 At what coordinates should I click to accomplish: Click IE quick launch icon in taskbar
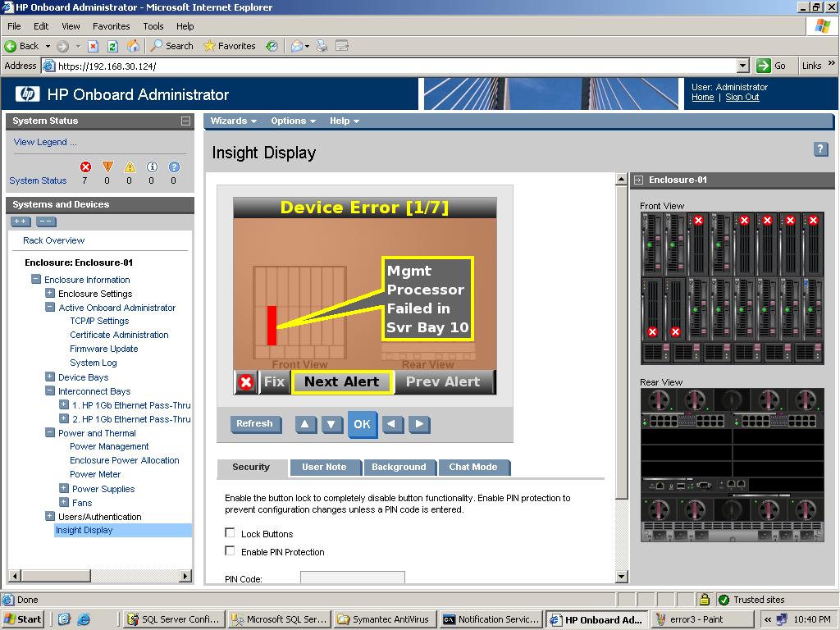[84, 619]
